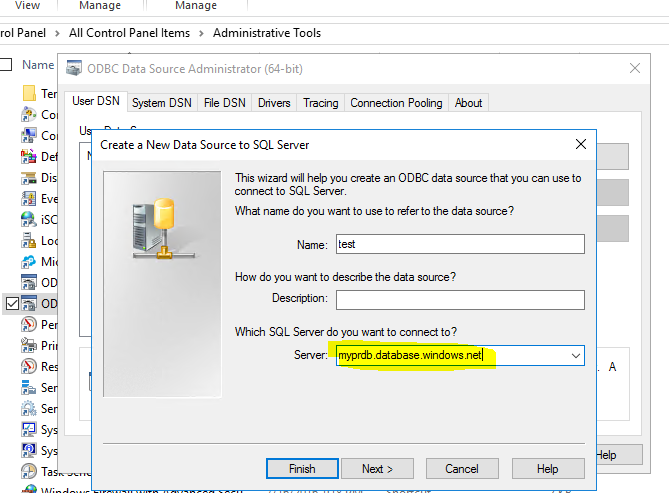Image resolution: width=669 pixels, height=493 pixels.
Task: Click breadcrumb chevron after All Control Panel Items
Action: pos(201,33)
